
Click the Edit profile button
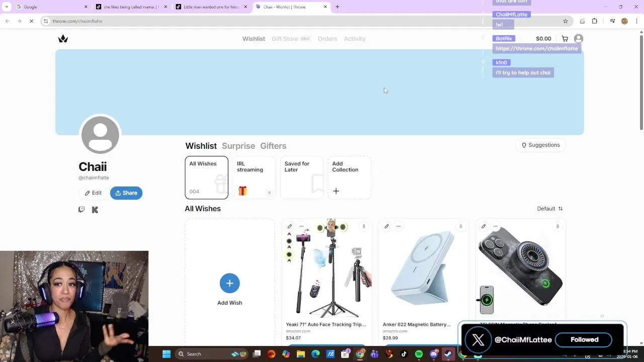point(93,193)
